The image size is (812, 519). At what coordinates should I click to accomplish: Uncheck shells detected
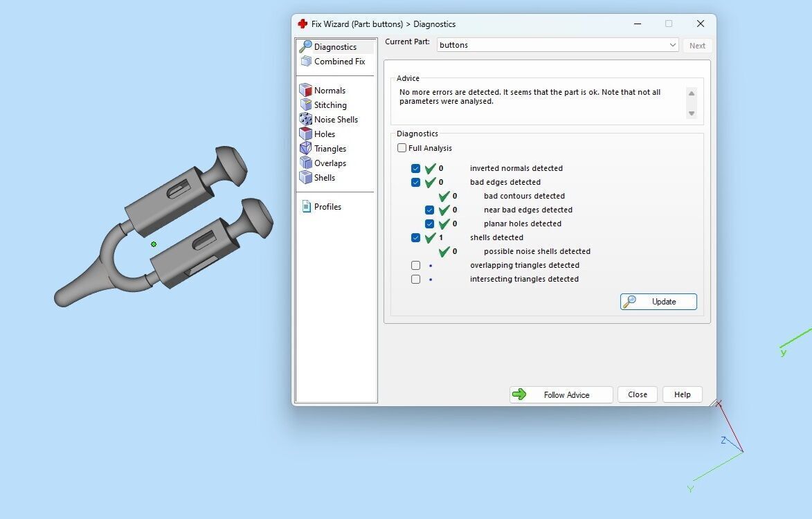[x=416, y=237]
